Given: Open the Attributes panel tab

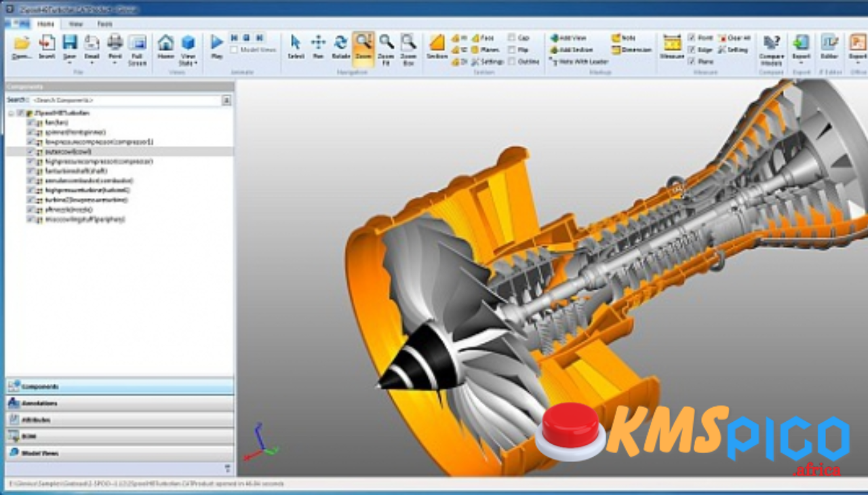Looking at the screenshot, I should click(x=120, y=420).
